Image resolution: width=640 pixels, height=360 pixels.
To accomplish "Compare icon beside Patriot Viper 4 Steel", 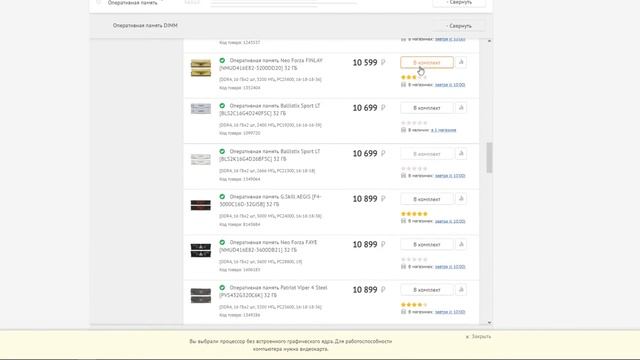I will coord(461,290).
